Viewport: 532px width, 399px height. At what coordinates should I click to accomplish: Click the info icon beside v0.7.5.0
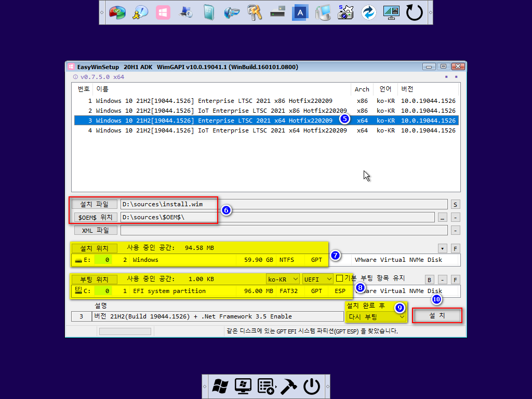[75, 77]
